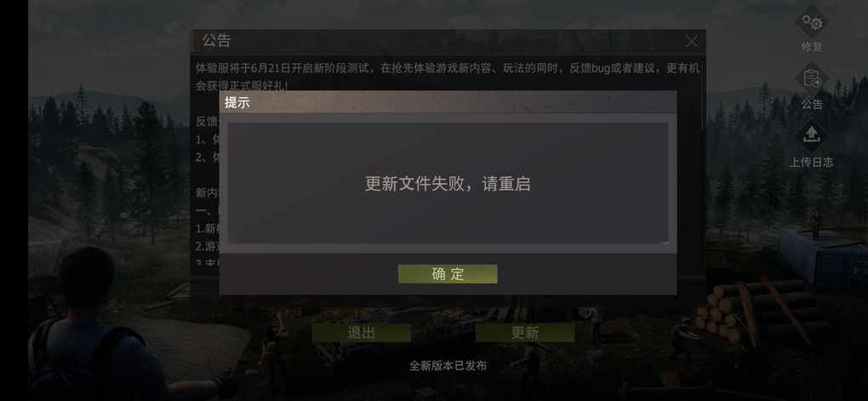Click the 体验服将于6月21日 announcement line

[448, 69]
